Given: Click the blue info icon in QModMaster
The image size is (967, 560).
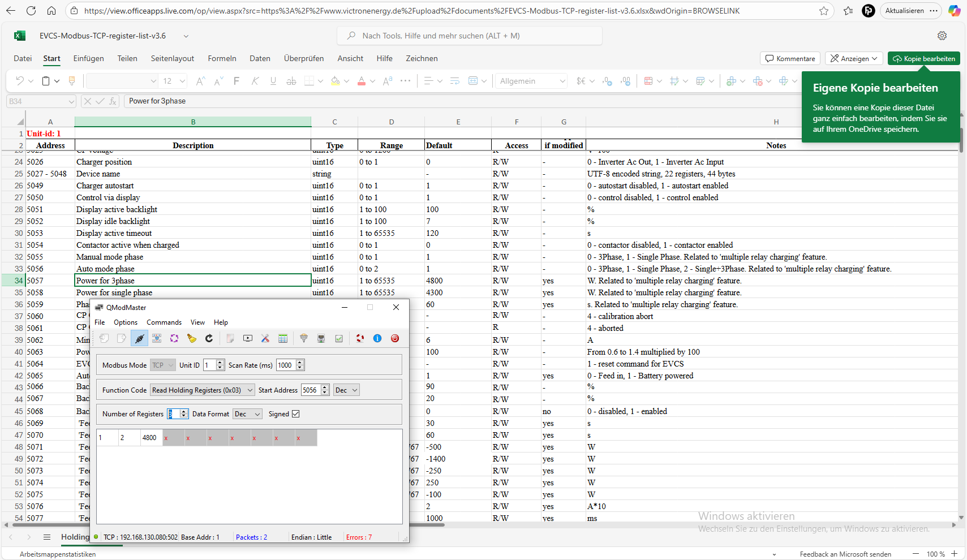Looking at the screenshot, I should 377,338.
